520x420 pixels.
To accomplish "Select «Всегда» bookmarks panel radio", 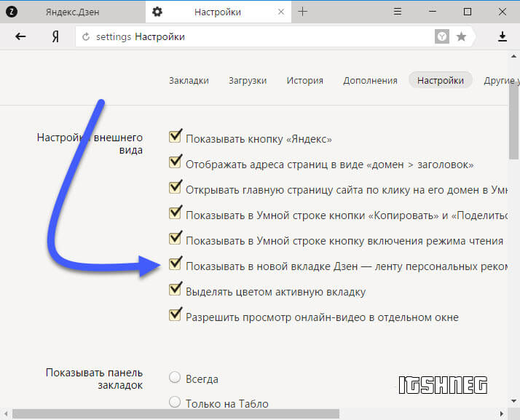I will [175, 377].
